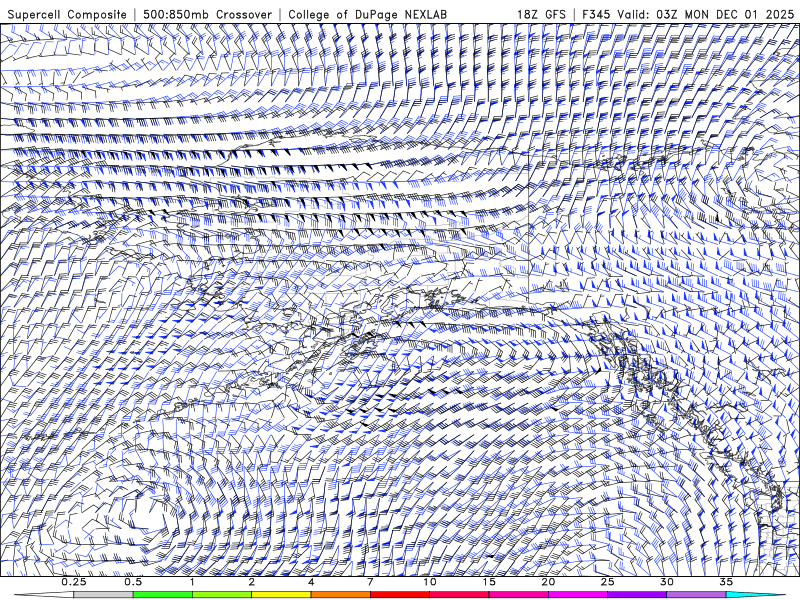Click the legend value 25
This screenshot has height=600, width=800.
click(607, 582)
